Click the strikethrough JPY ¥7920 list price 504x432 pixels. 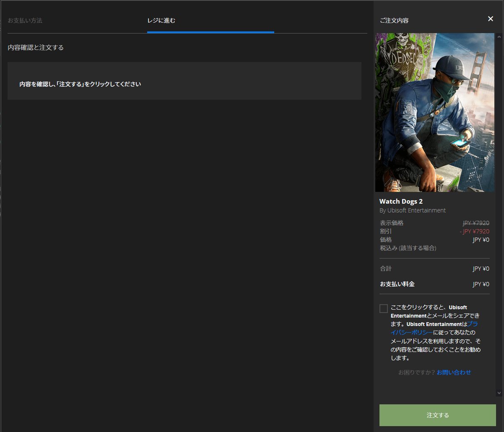[476, 223]
